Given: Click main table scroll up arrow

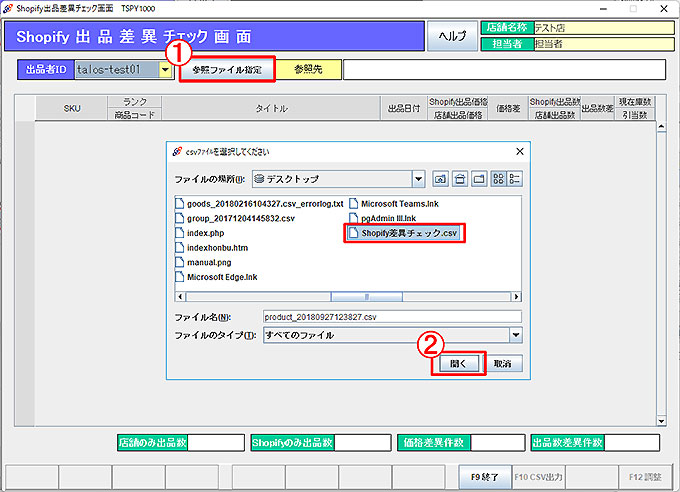Looking at the screenshot, I should pyautogui.click(x=661, y=127).
